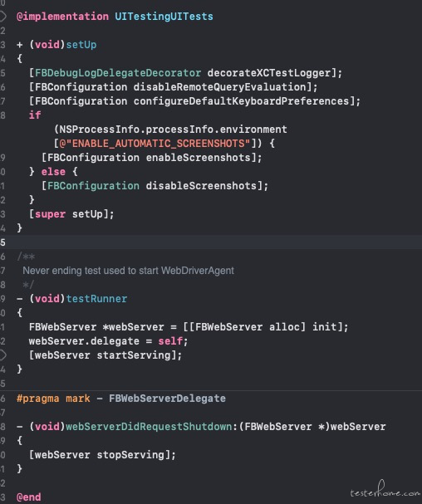Click the diamond beside @implementation UITestingUITests

click(2, 16)
